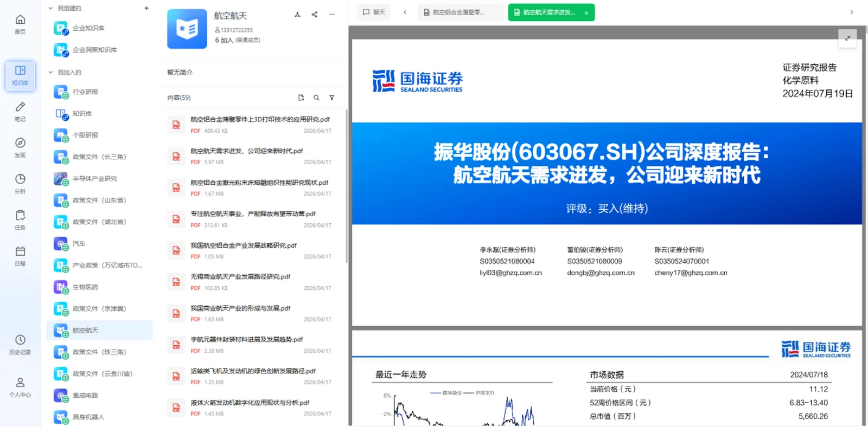Viewport: 868px width, 427px height.
Task: Open the 聊天 chat panel
Action: click(374, 12)
